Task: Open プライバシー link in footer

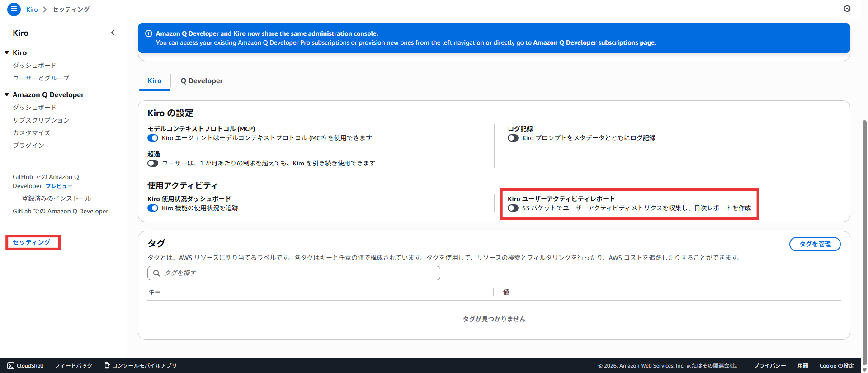Action: 770,365
